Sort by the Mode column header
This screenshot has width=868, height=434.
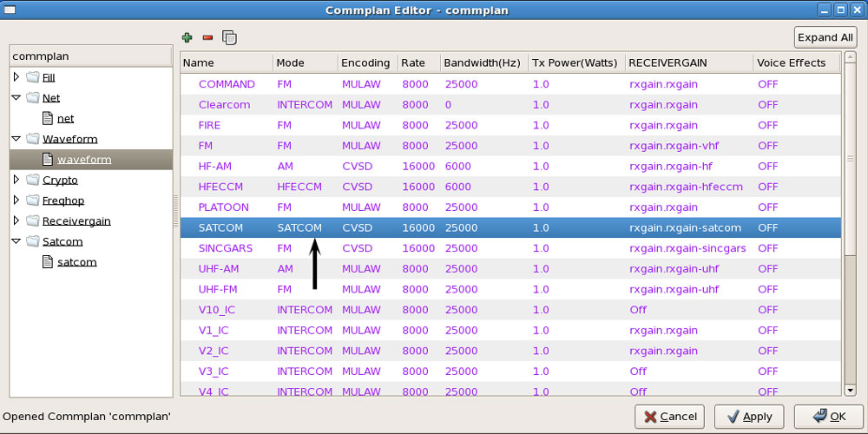pos(306,63)
